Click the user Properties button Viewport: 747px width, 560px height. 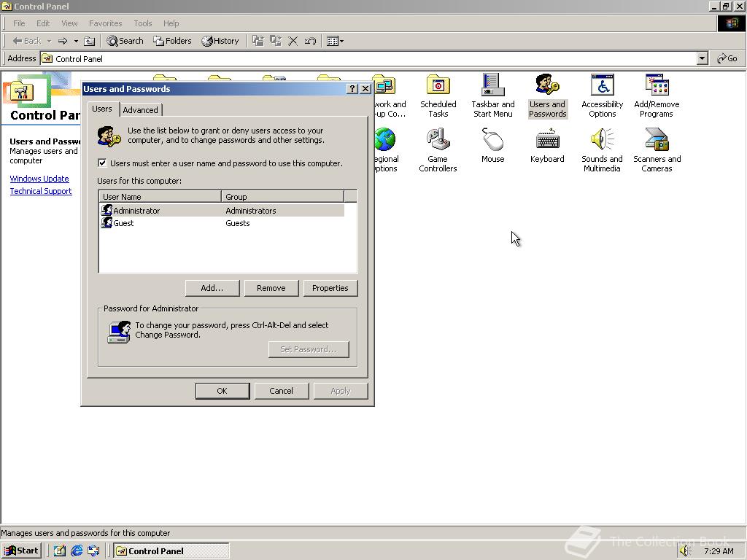point(330,288)
